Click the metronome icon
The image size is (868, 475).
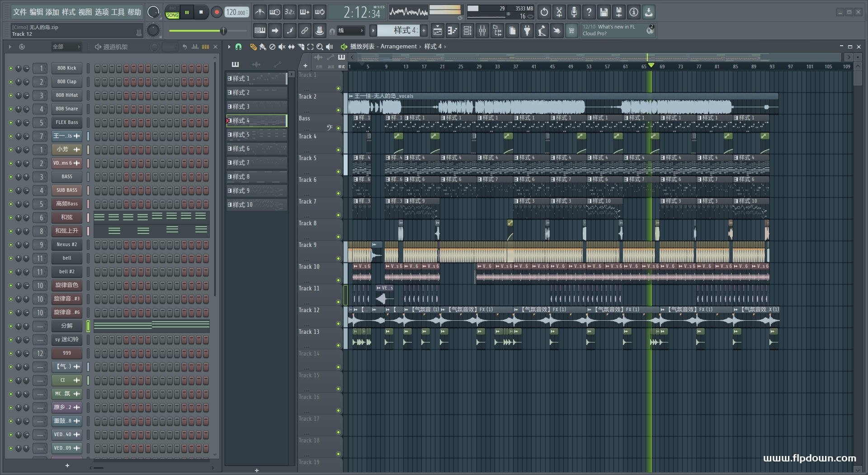point(259,12)
